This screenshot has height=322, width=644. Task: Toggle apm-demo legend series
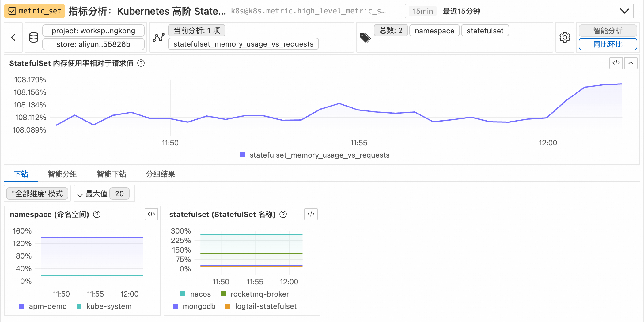click(x=43, y=306)
